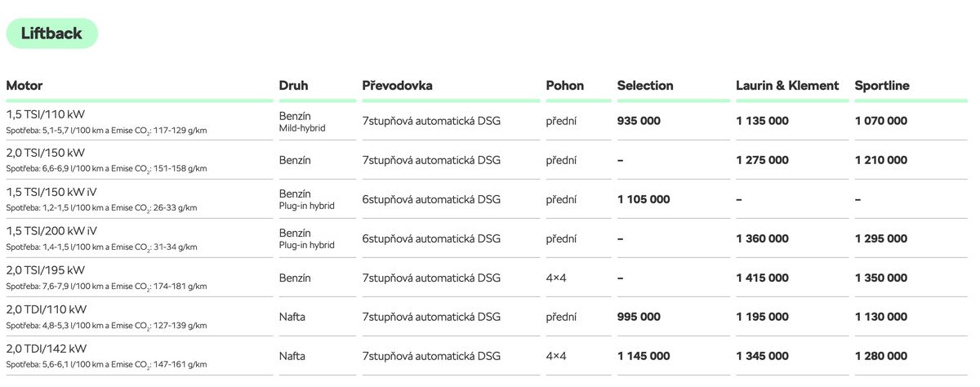Select the Laurin & Klement trim header
980x387 pixels.
[x=787, y=86]
